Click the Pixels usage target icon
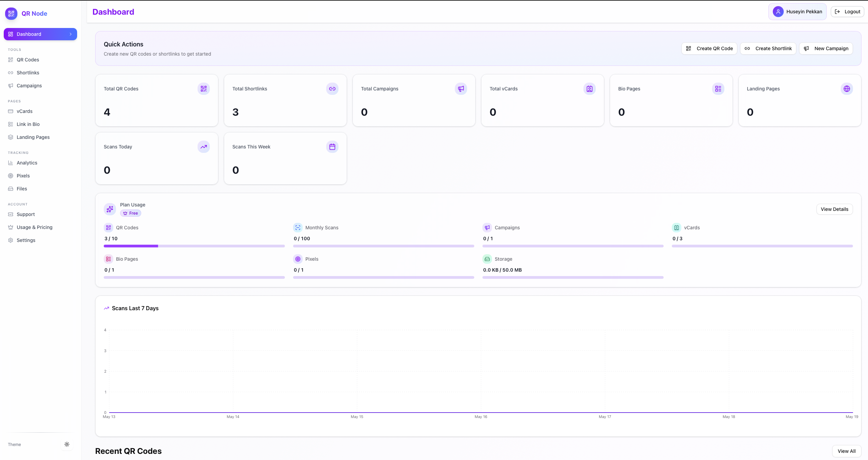 [x=298, y=259]
